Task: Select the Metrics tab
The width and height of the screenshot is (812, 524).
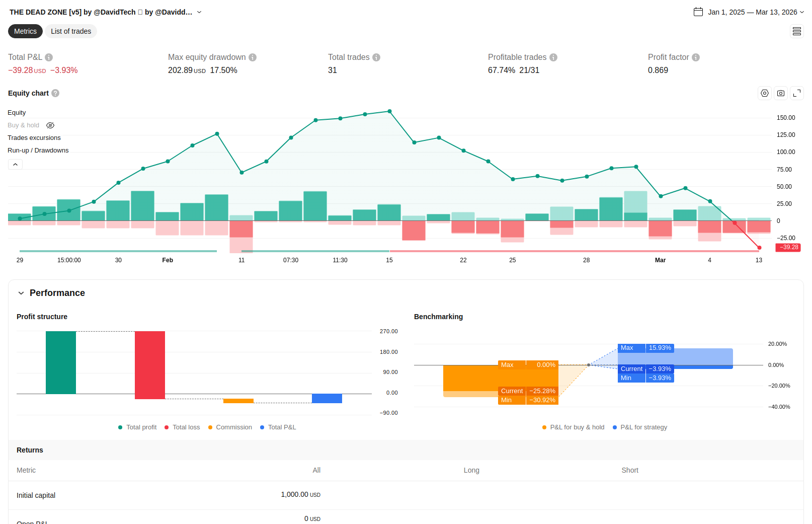Action: pyautogui.click(x=25, y=31)
